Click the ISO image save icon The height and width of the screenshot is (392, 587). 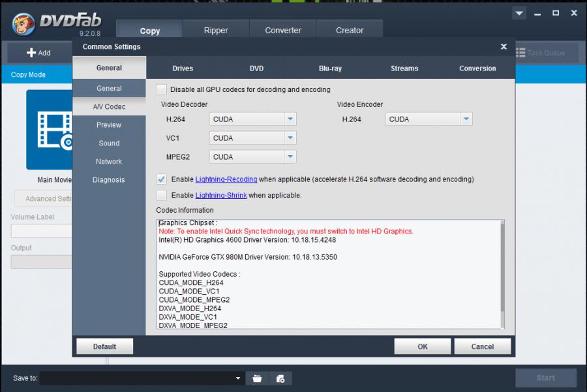coord(280,378)
